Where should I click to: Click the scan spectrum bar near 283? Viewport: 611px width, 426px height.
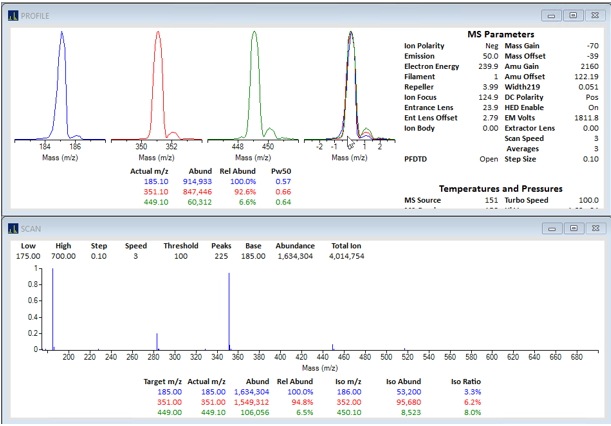[x=157, y=341]
